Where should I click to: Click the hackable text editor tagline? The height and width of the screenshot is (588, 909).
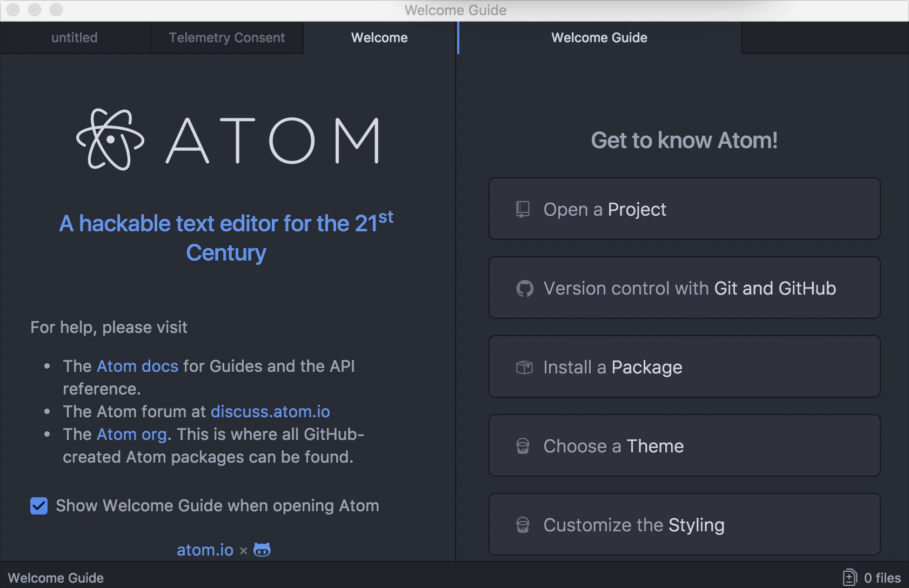pos(226,238)
